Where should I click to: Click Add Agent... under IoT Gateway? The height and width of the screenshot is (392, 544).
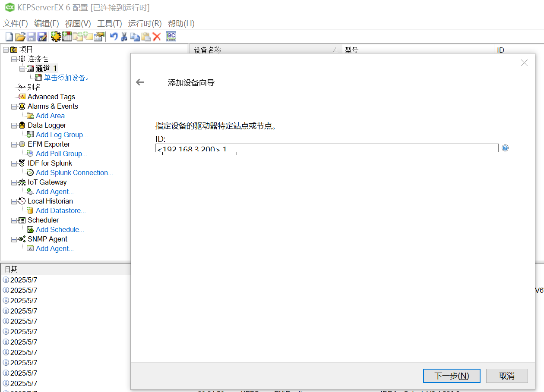[55, 191]
